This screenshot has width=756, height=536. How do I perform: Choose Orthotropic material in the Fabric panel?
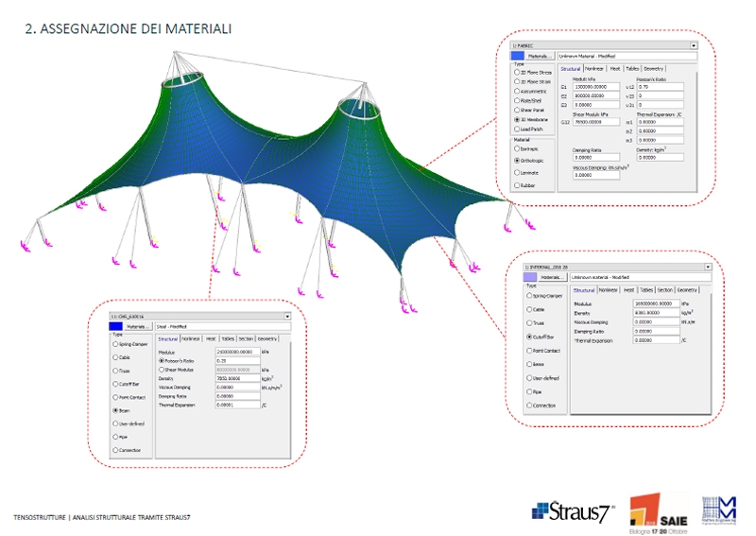point(515,161)
